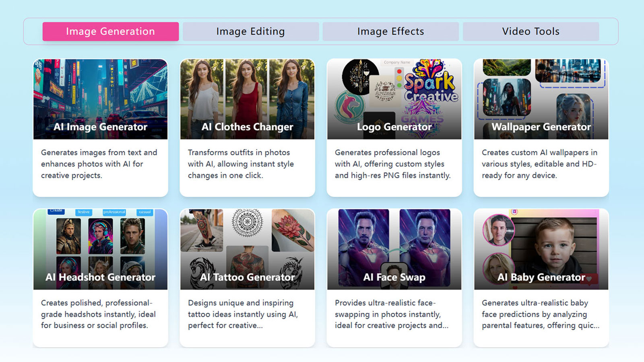Viewport: 644px width, 362px height.
Task: Click the Wallpaper Generator description text
Action: 540,164
